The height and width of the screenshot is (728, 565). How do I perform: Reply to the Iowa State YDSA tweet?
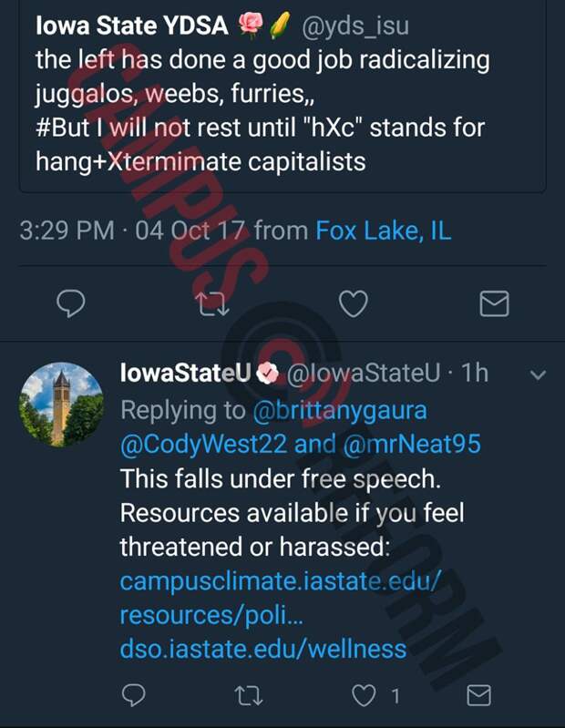point(70,303)
